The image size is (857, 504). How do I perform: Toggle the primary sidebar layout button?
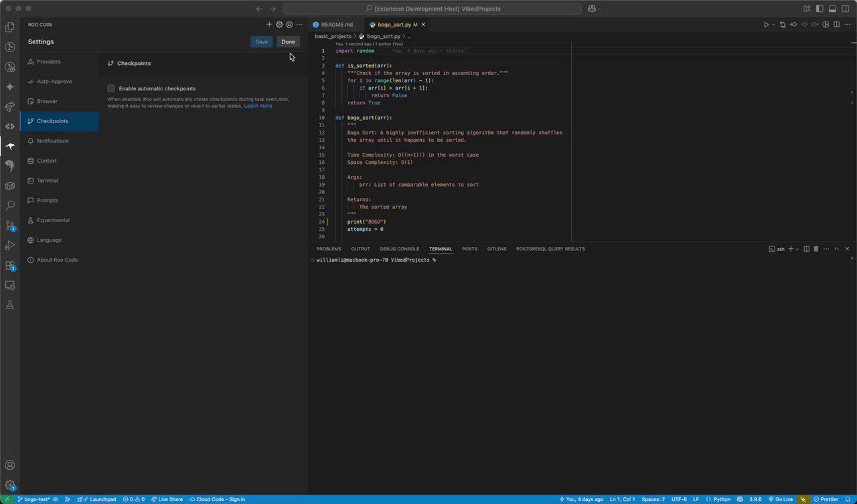click(x=820, y=9)
